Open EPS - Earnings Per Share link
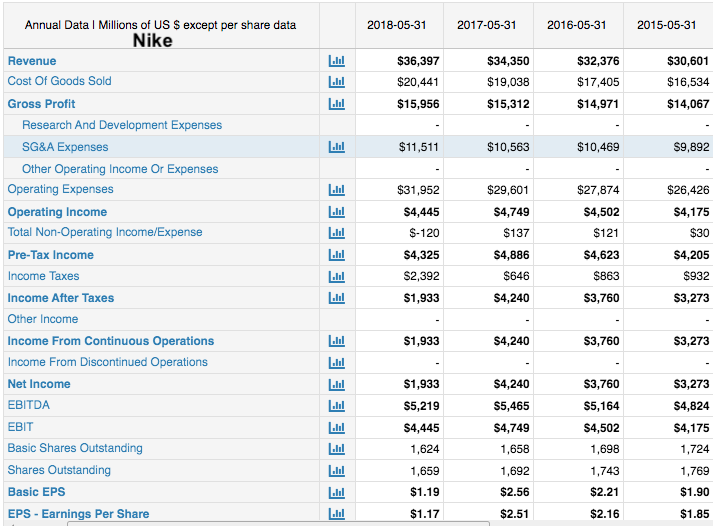 [78, 514]
